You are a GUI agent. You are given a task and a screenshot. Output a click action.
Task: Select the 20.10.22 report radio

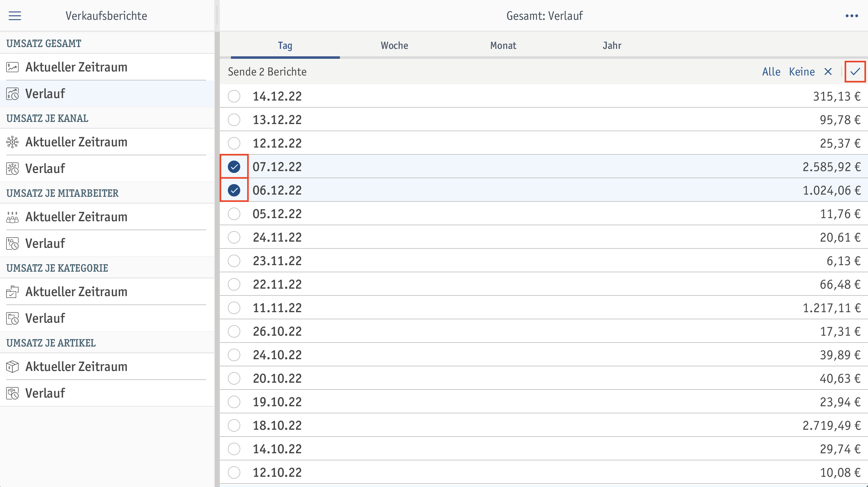234,378
